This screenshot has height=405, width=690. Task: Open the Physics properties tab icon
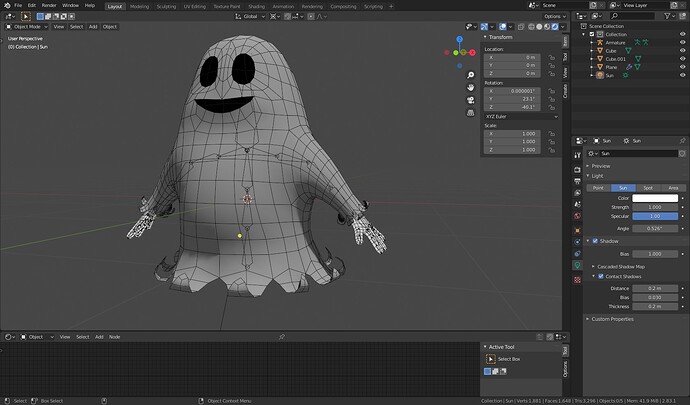[x=577, y=242]
